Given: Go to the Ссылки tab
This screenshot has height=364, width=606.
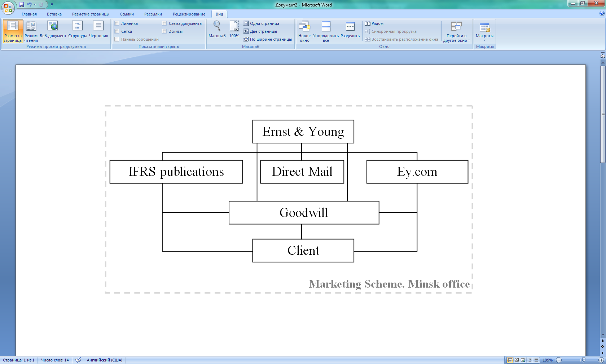Looking at the screenshot, I should 127,14.
